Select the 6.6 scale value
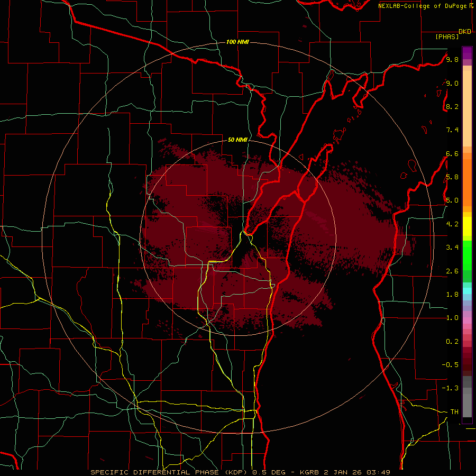Image resolution: width=476 pixels, height=476 pixels. [452, 153]
